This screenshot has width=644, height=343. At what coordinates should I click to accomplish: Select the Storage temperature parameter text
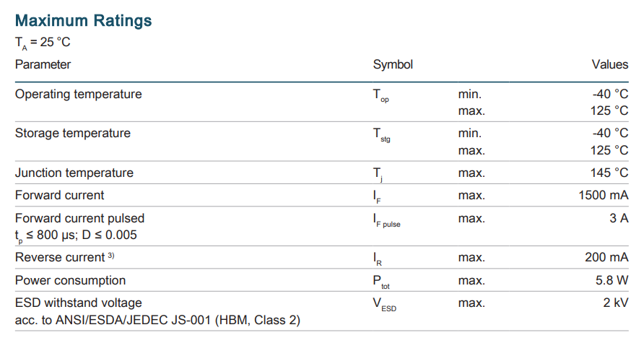click(x=72, y=133)
